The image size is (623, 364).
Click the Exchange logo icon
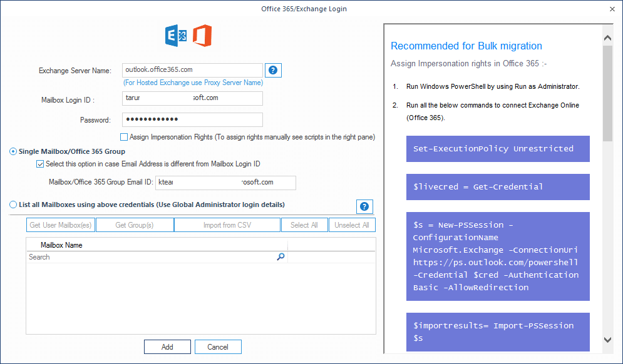(x=176, y=35)
